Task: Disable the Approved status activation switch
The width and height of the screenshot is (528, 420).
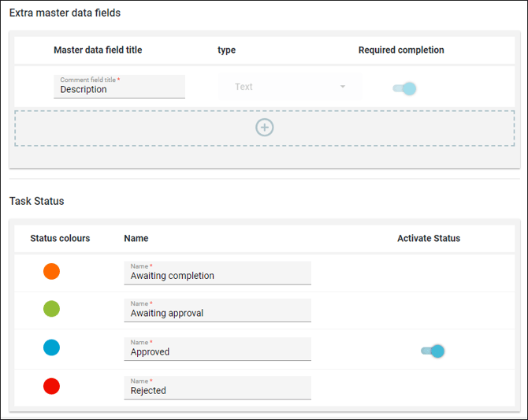Action: point(433,351)
